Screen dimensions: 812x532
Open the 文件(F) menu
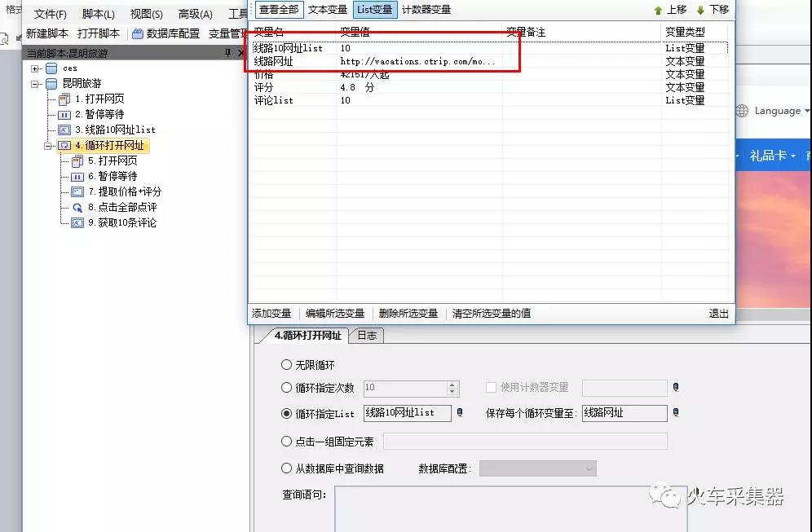(51, 14)
